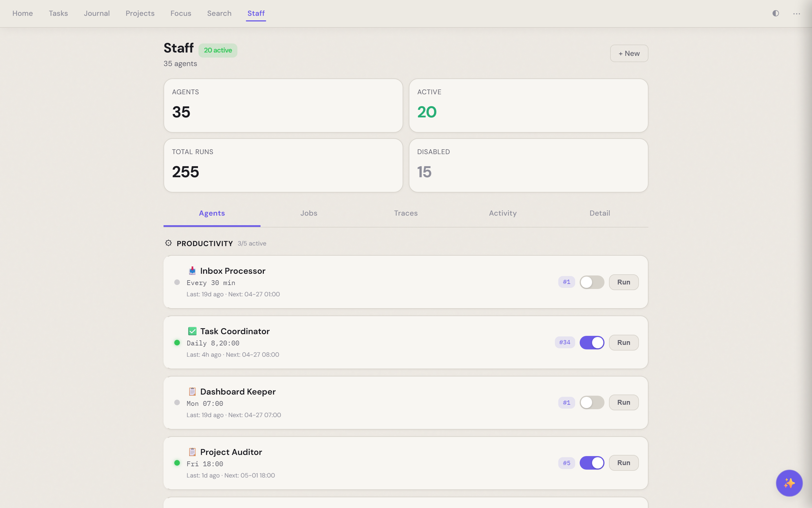Click the Dashboard Keeper agent name
The image size is (812, 508).
pyautogui.click(x=238, y=392)
